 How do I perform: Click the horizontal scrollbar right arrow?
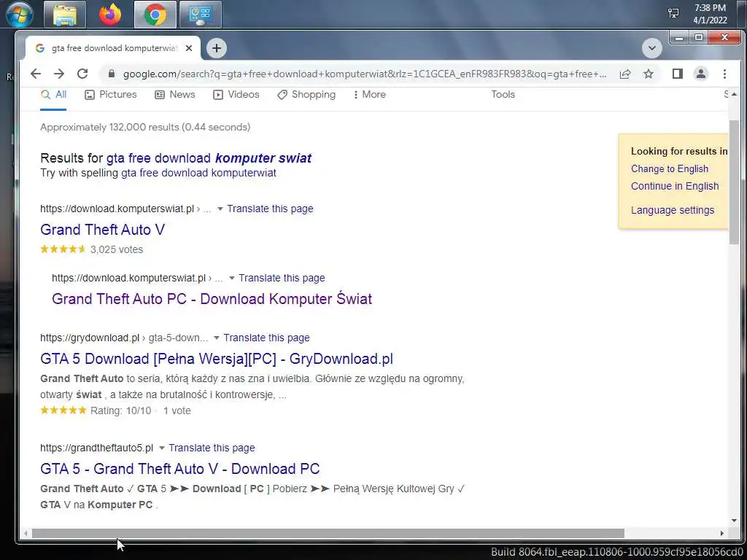[722, 533]
